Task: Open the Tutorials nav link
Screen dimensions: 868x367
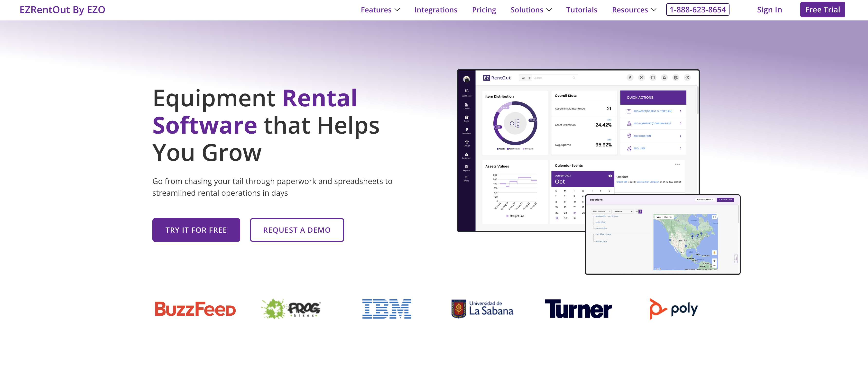Action: [581, 10]
